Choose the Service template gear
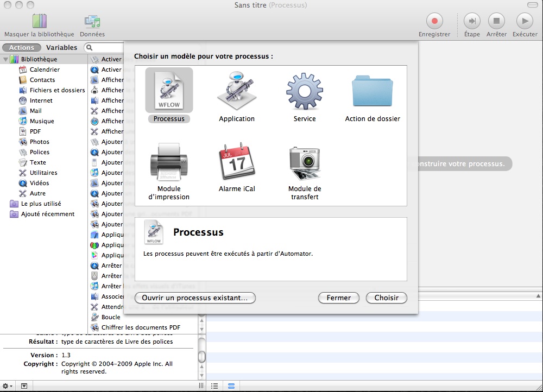 pyautogui.click(x=305, y=95)
